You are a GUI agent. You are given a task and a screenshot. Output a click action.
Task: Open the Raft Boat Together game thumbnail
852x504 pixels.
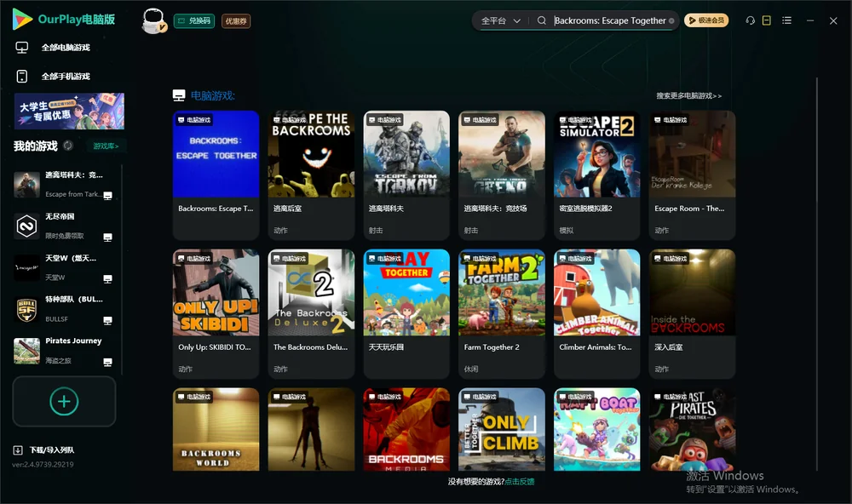[x=596, y=429]
